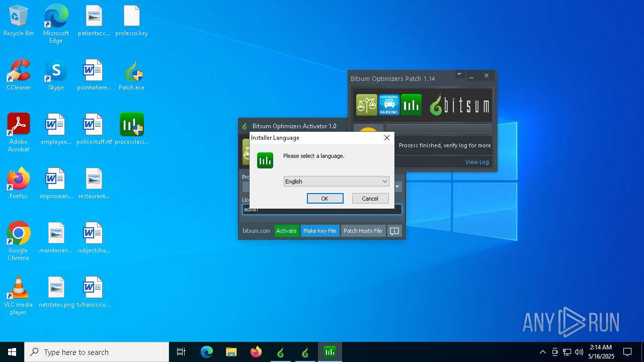Click Patch Hosts File button
This screenshot has height=362, width=644.
pos(363,231)
